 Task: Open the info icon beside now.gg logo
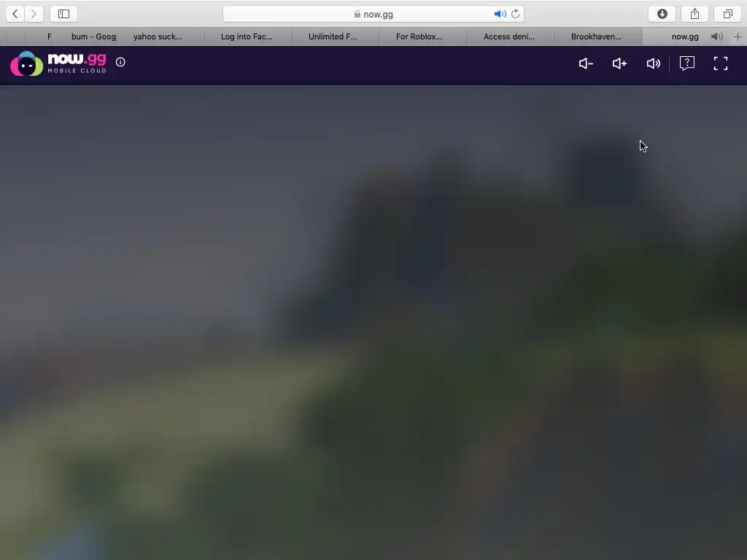click(120, 62)
